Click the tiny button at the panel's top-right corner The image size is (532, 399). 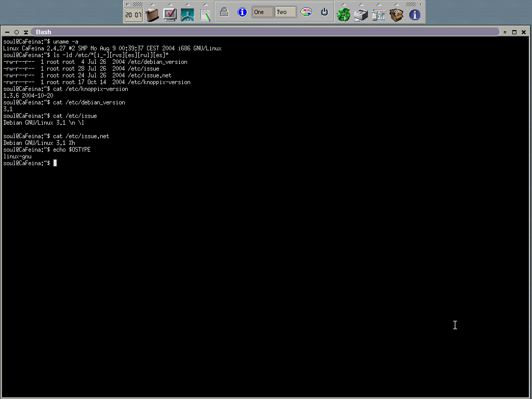click(421, 4)
